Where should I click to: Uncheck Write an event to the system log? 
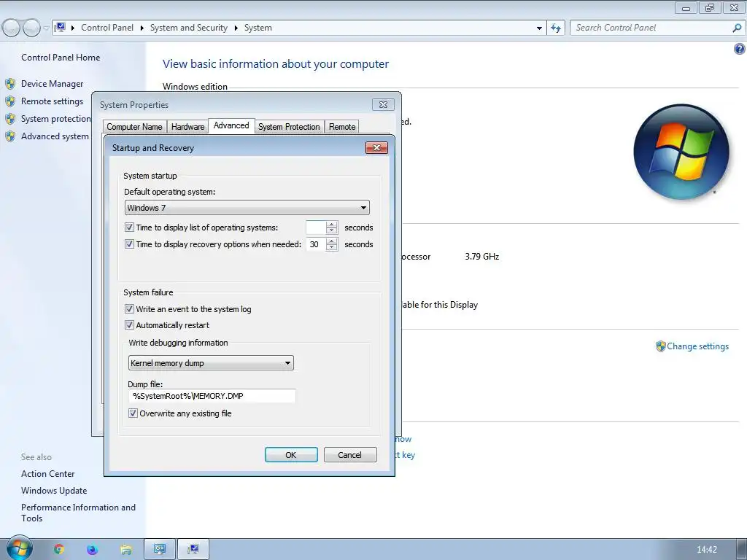click(129, 308)
